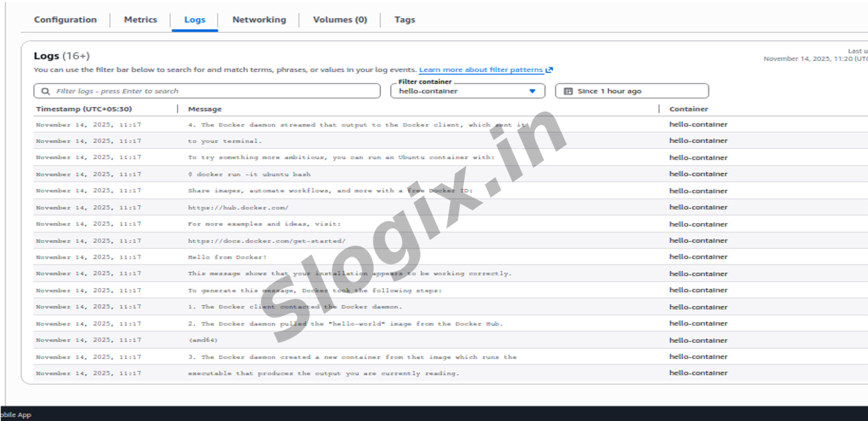Open Learn more about filter patterns link

coord(481,70)
